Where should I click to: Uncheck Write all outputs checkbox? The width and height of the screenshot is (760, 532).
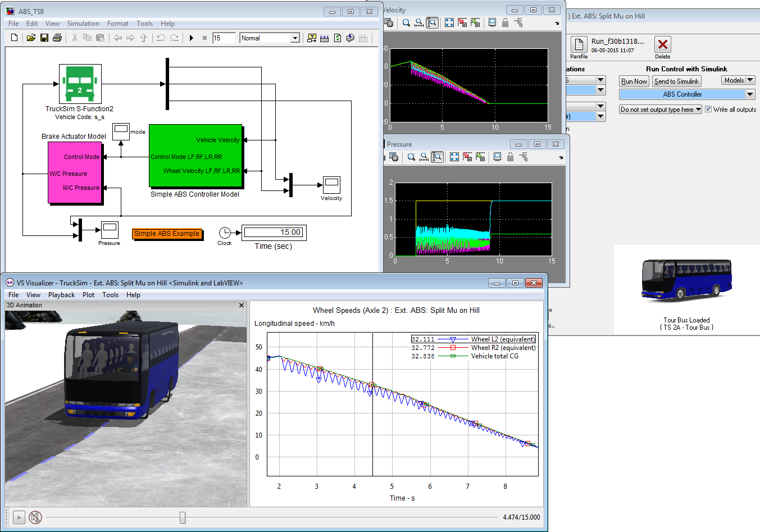(x=708, y=110)
